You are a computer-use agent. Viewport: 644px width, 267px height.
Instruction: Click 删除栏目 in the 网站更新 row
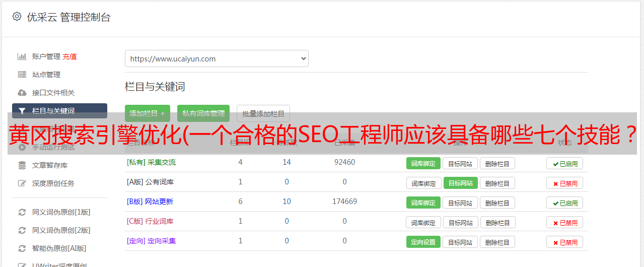pos(497,203)
